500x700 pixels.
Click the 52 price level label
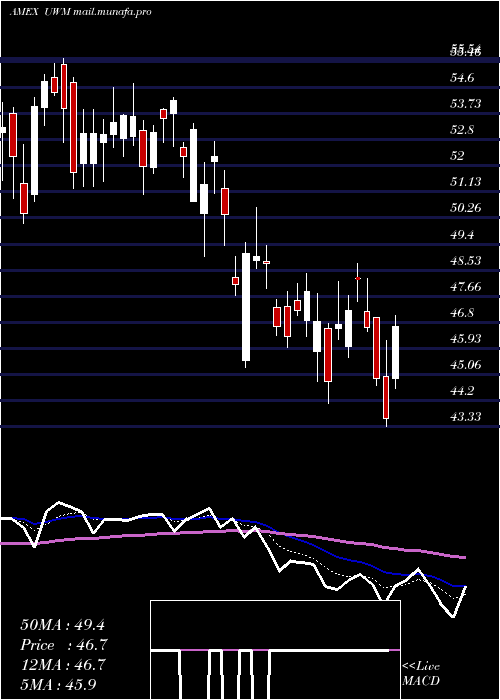pos(458,156)
